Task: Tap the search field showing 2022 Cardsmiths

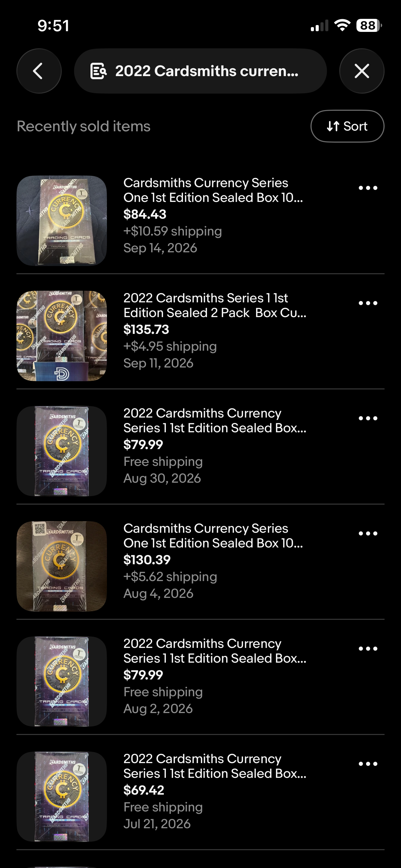Action: [200, 71]
